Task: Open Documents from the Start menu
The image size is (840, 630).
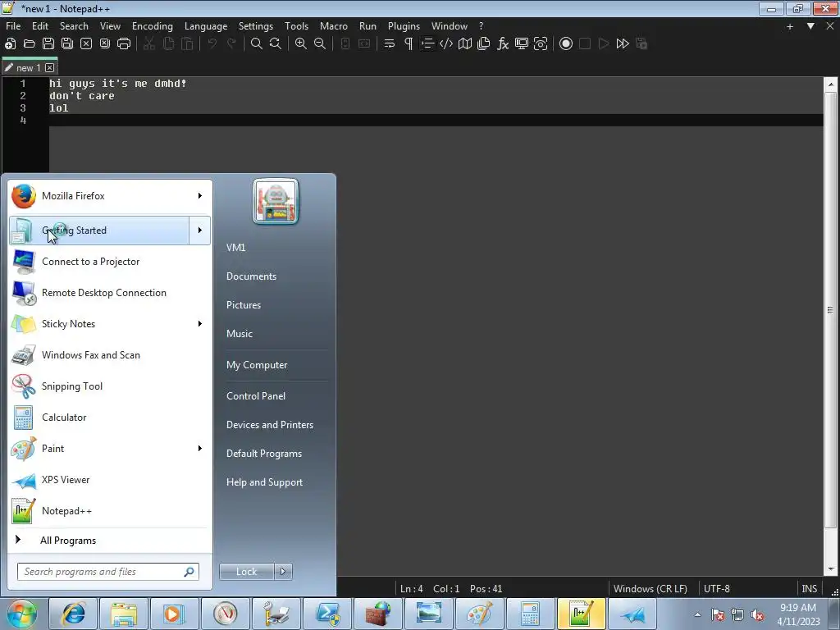Action: [251, 276]
